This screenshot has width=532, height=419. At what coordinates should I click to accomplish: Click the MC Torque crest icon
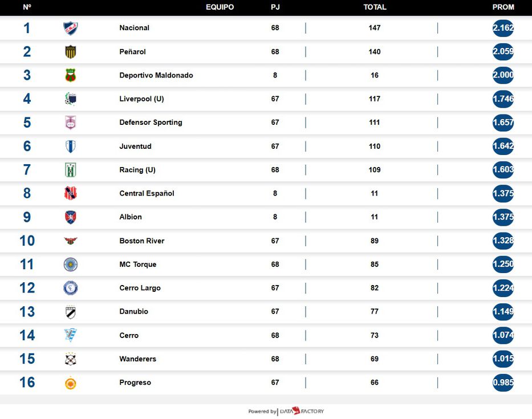coord(70,265)
